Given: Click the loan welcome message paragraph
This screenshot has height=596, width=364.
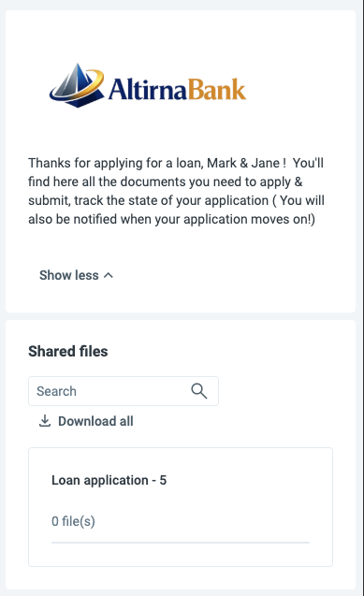Looking at the screenshot, I should [176, 191].
